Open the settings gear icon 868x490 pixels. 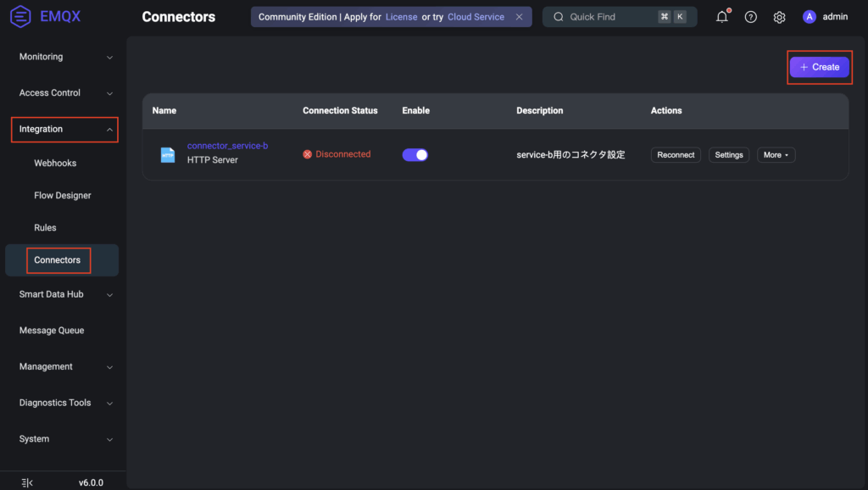(779, 17)
